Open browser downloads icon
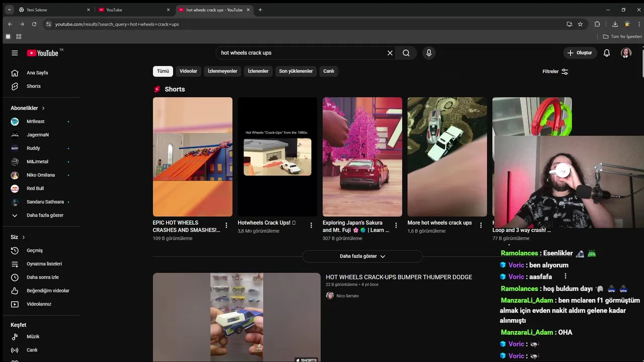Screen dimensions: 644x362 coord(615,24)
